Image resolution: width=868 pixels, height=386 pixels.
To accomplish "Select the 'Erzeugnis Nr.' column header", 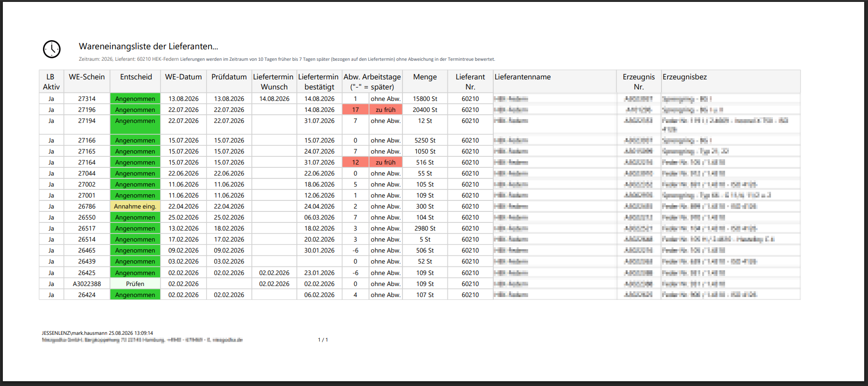I will pos(639,82).
